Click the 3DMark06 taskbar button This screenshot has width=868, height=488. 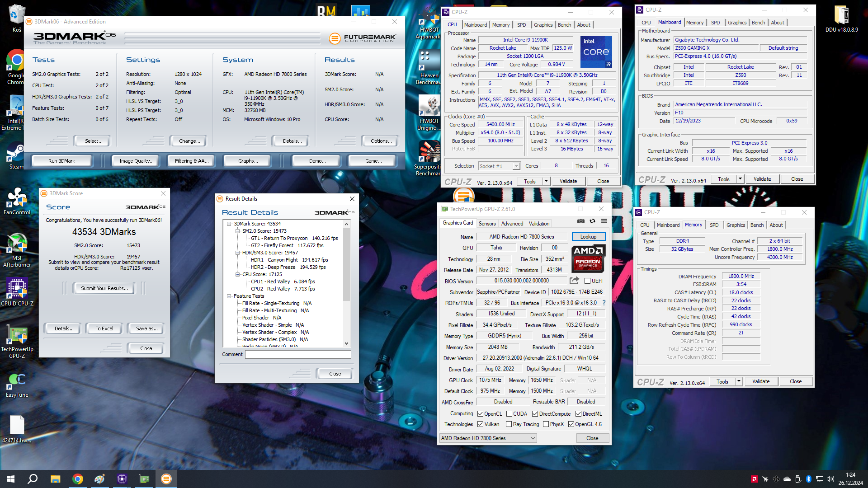(x=166, y=479)
